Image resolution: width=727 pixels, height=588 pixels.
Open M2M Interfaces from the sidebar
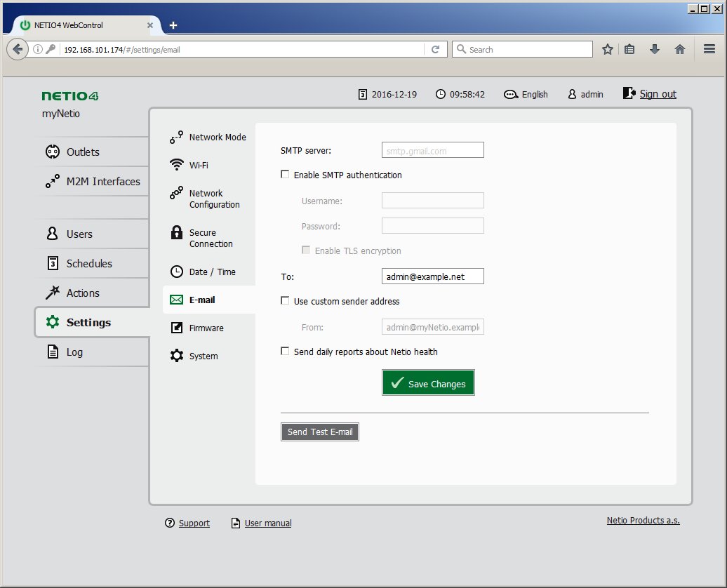coord(102,181)
